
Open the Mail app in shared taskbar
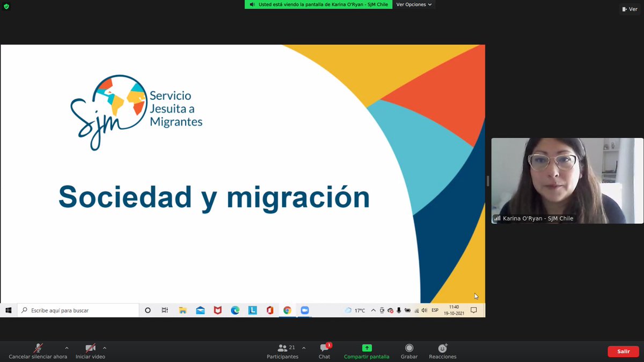200,310
